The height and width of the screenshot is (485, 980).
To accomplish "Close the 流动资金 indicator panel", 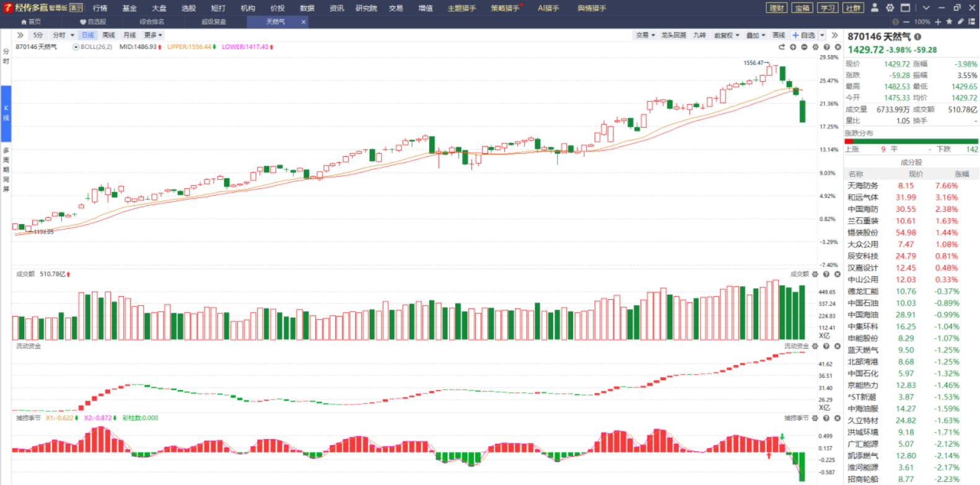I will tap(838, 346).
